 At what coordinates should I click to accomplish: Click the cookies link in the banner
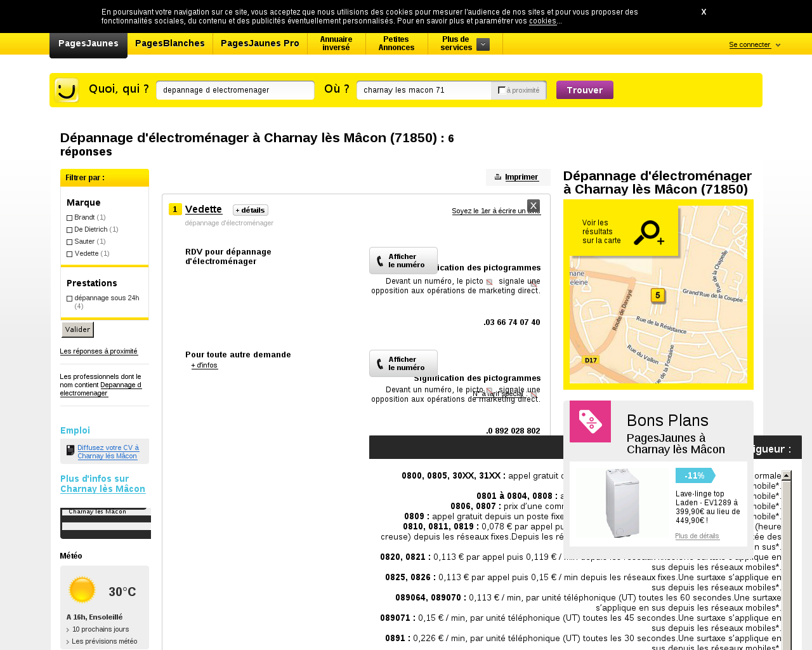click(x=543, y=21)
